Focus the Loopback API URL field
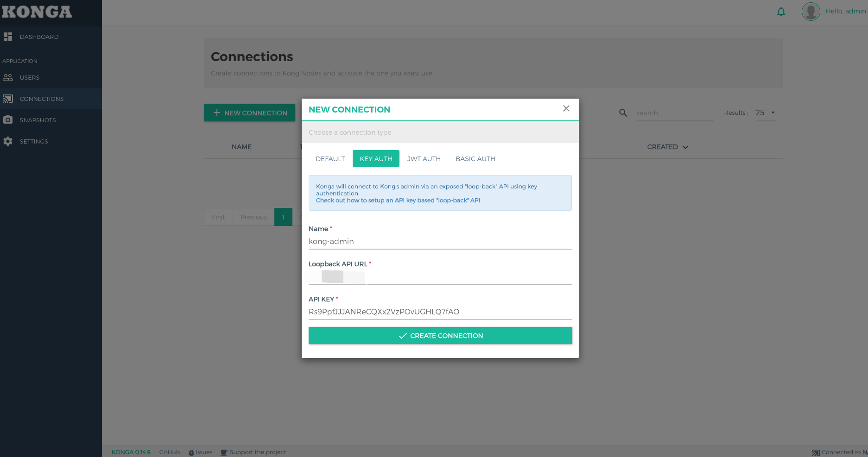The width and height of the screenshot is (868, 457). click(440, 277)
